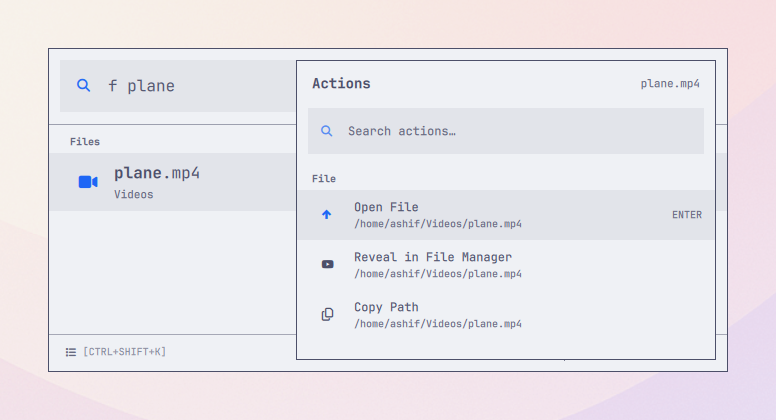Click the main search magnifier icon
Screen dimensions: 776x420
click(x=84, y=86)
